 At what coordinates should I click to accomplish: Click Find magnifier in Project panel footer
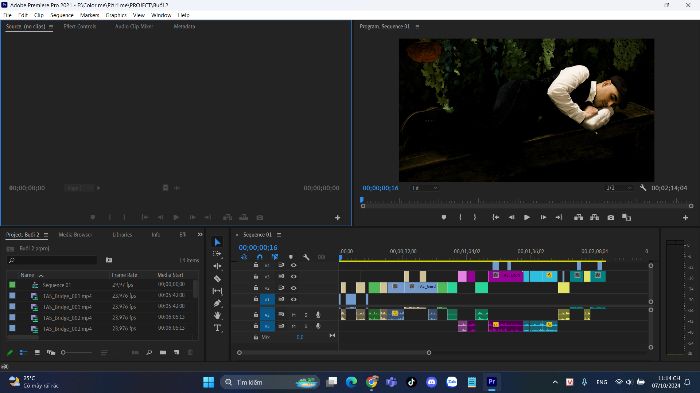(149, 353)
